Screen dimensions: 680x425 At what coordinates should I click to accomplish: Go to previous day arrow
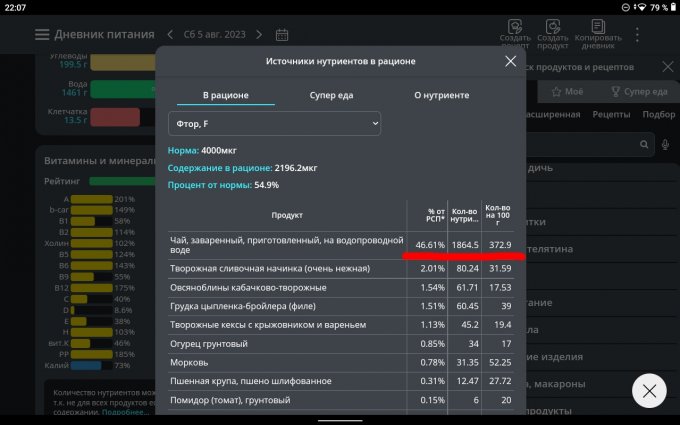[x=170, y=34]
